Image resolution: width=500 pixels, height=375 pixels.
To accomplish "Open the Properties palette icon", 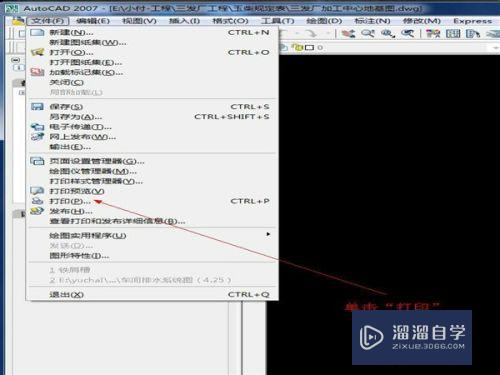I will [433, 33].
